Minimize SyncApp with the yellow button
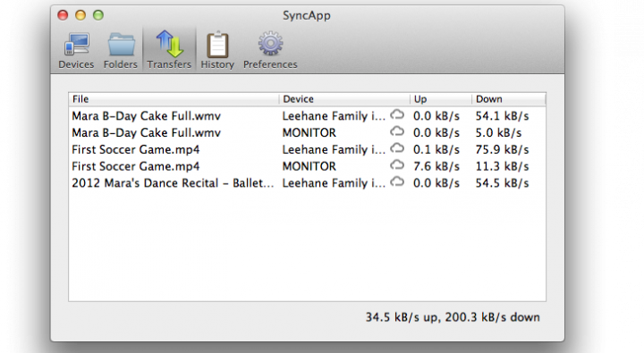Image resolution: width=644 pixels, height=353 pixels. 80,15
